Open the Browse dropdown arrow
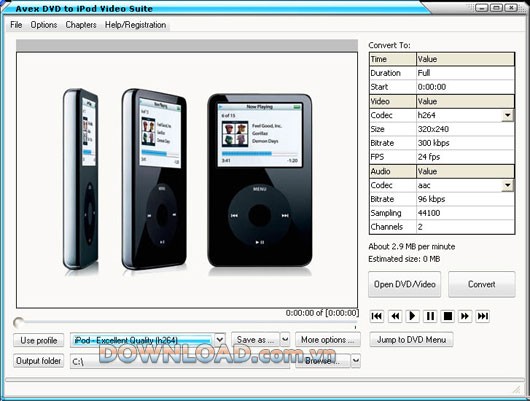The width and height of the screenshot is (530, 401). tap(355, 361)
